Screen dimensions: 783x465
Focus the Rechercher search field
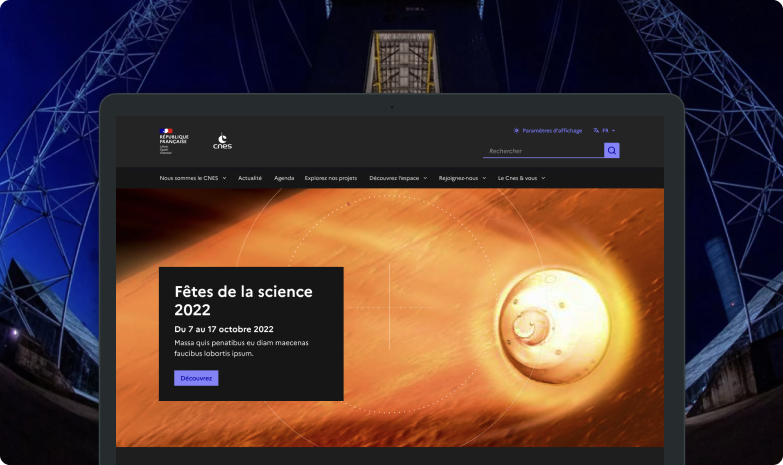coord(543,150)
